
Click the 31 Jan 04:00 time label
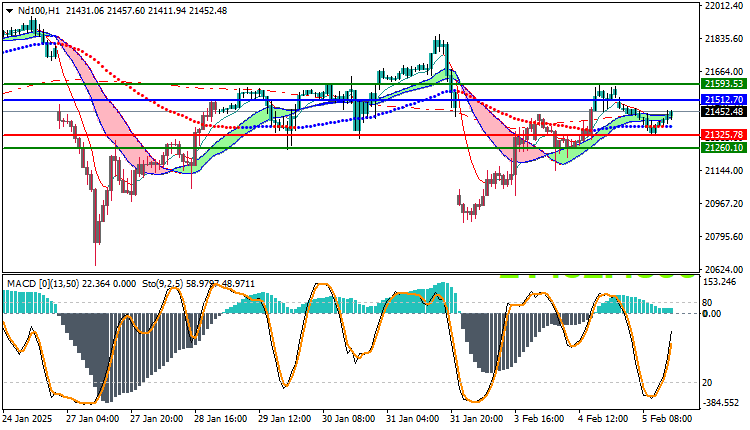click(413, 419)
